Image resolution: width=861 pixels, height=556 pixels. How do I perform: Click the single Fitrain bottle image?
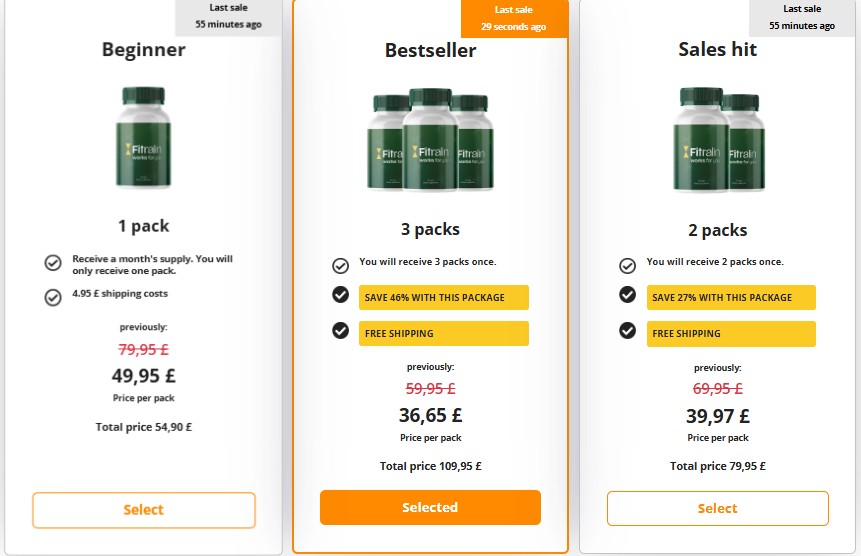pyautogui.click(x=143, y=138)
